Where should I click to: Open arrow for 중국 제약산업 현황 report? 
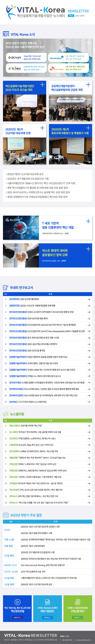pos(89,338)
